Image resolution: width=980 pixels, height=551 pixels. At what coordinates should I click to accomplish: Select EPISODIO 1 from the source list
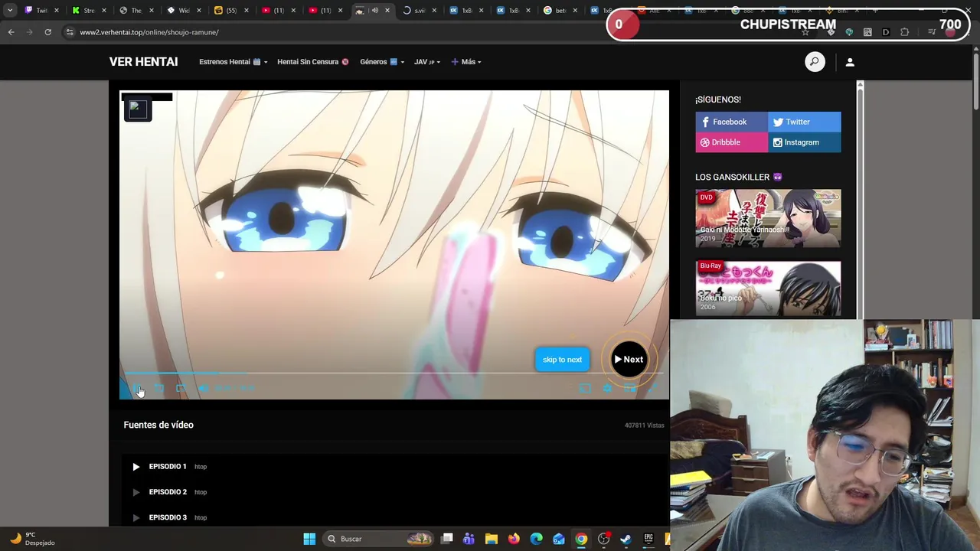tap(394, 467)
